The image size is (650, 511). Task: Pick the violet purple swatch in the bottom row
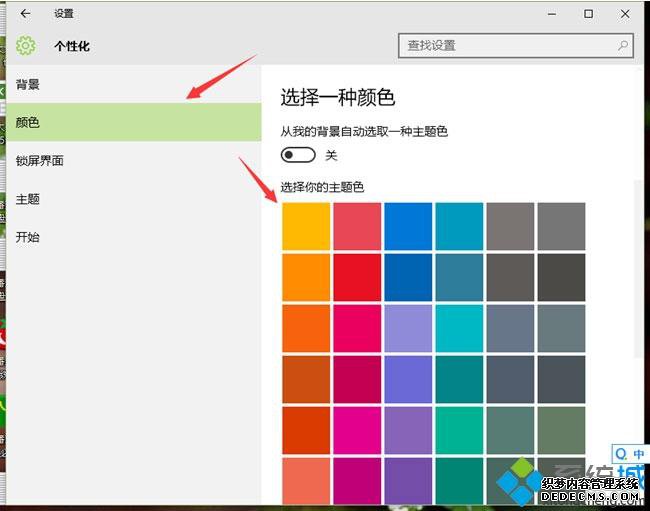point(408,481)
